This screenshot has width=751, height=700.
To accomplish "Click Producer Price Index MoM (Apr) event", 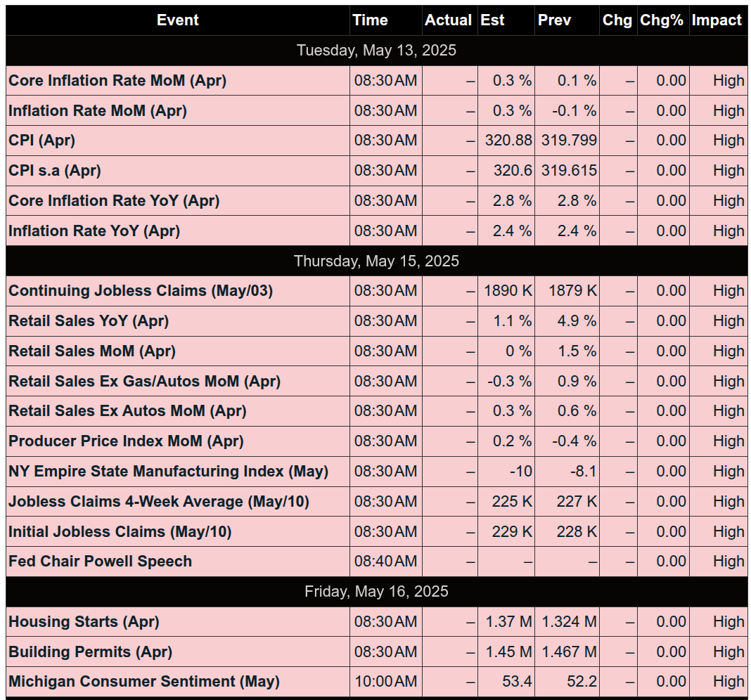I will tap(126, 441).
